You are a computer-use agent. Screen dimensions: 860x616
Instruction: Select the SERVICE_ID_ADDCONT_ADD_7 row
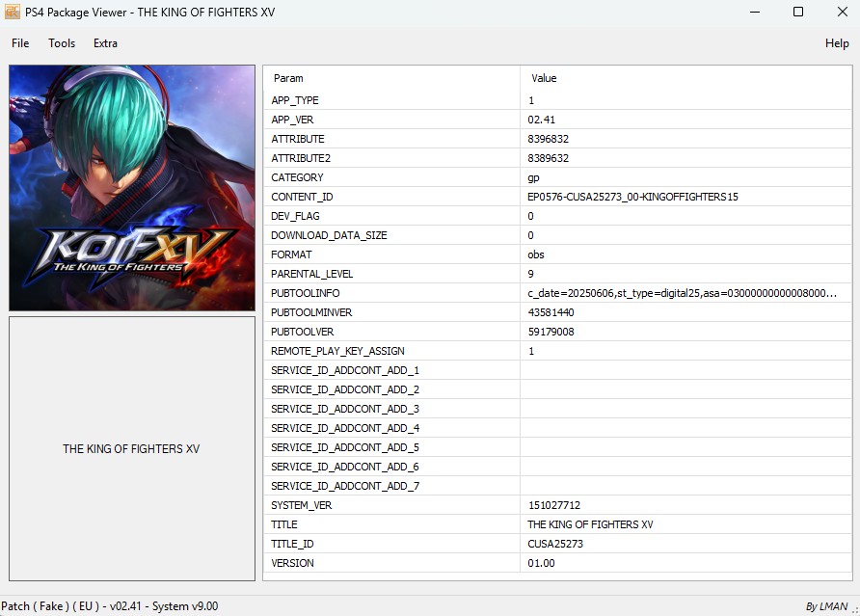(558, 486)
